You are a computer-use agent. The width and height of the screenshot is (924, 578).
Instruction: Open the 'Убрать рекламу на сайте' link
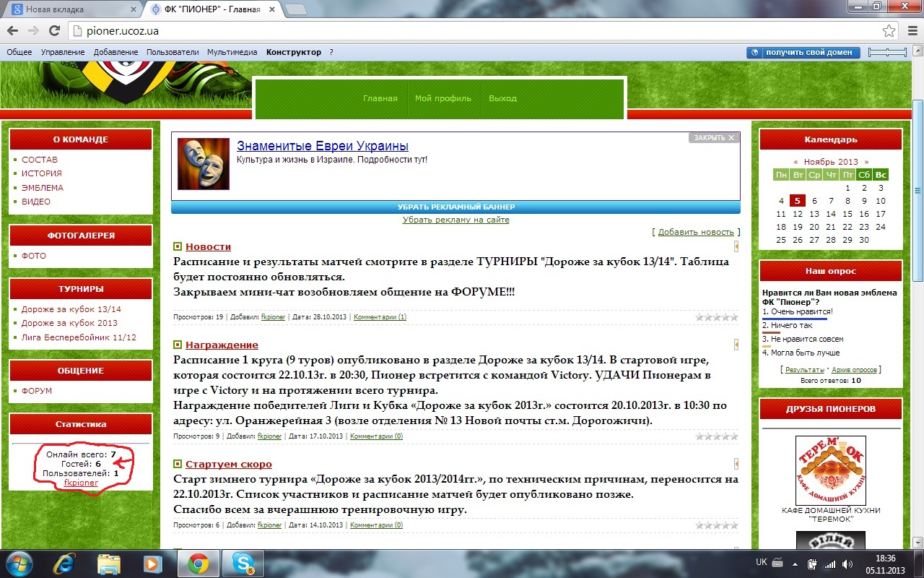tap(456, 220)
